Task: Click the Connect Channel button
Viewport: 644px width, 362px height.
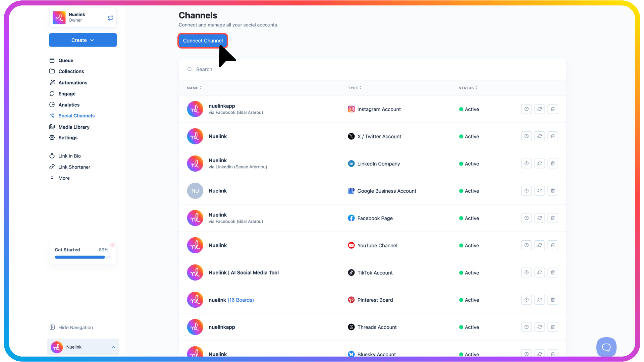Action: coord(203,41)
